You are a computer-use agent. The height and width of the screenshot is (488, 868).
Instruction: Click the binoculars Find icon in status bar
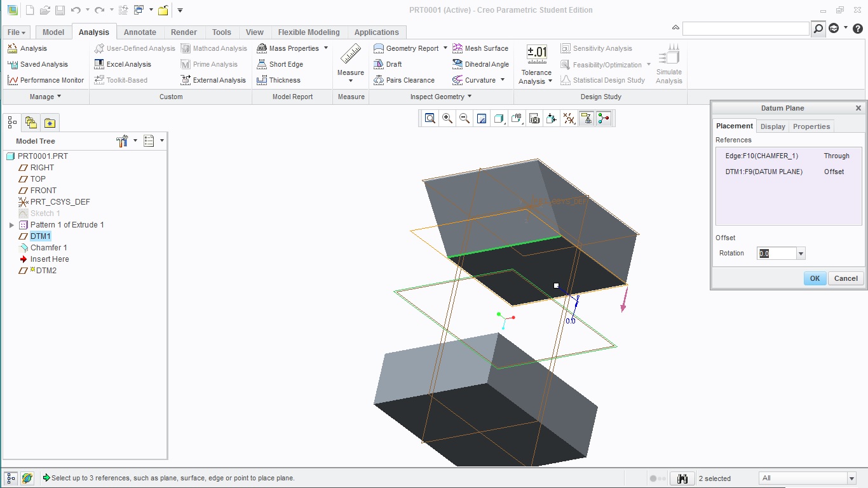(682, 478)
